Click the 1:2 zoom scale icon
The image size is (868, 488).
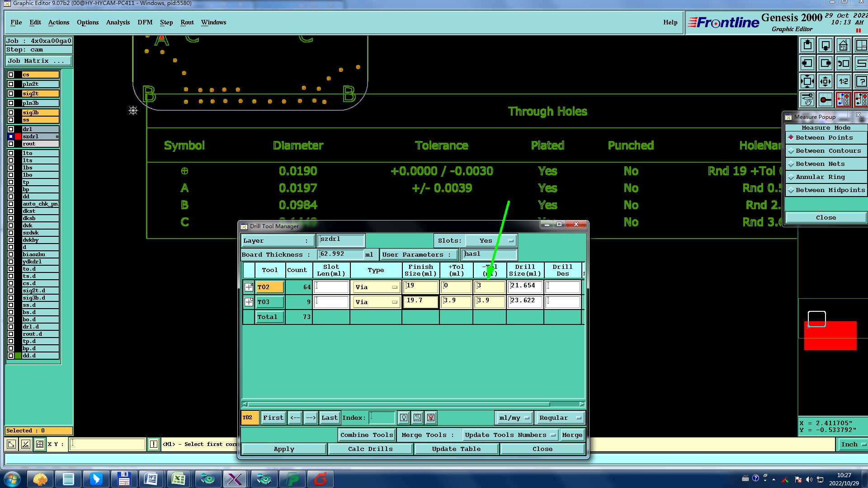tap(843, 82)
